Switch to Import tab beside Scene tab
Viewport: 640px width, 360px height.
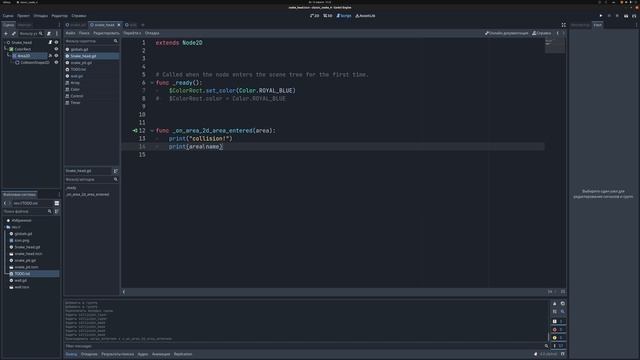coord(24,25)
